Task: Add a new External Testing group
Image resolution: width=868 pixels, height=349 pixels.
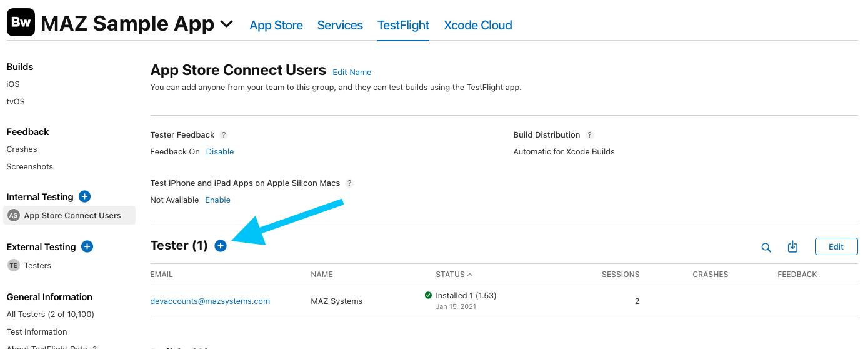Action: (87, 246)
